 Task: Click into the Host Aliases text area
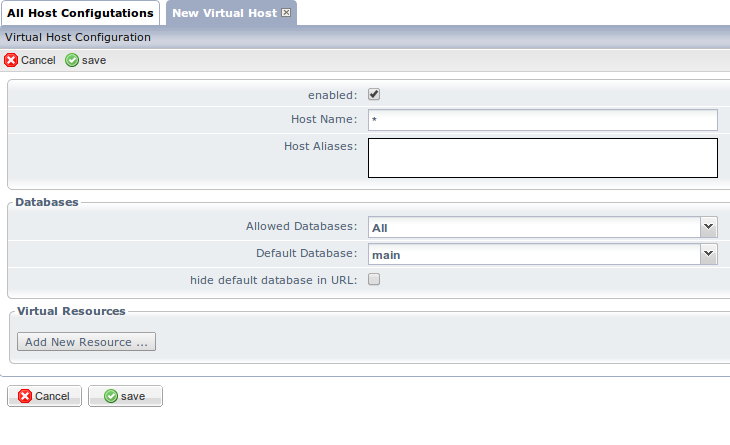(x=542, y=158)
